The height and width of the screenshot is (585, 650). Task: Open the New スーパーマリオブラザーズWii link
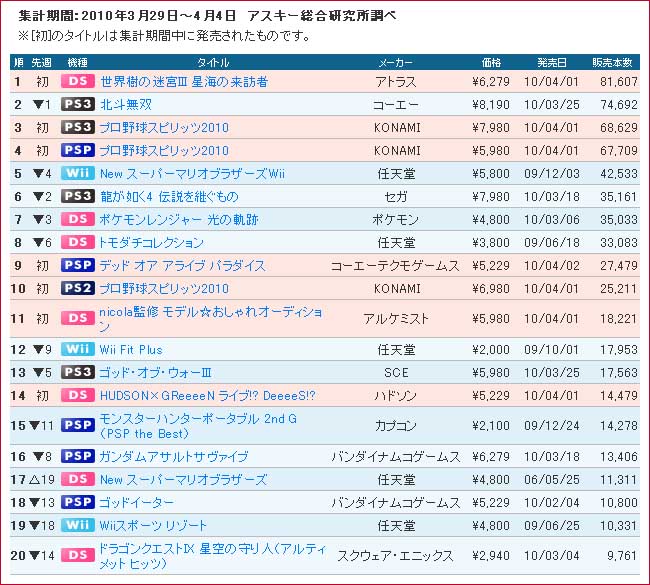pos(192,174)
